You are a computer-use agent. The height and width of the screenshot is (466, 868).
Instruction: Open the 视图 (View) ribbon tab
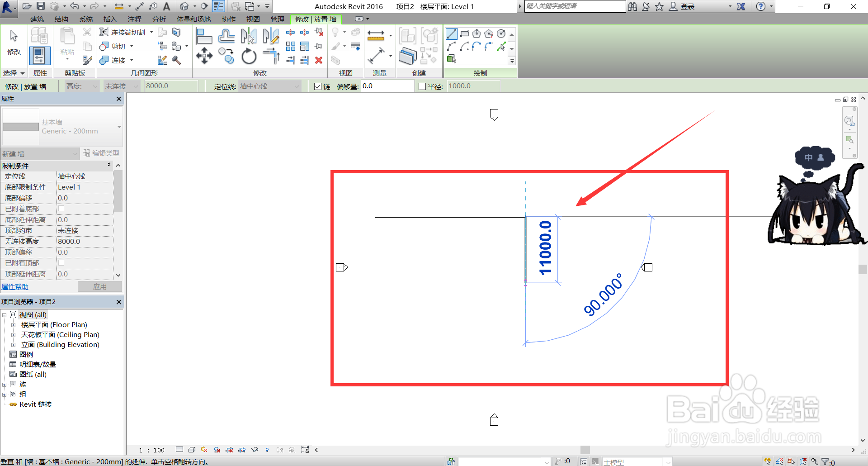pos(253,19)
